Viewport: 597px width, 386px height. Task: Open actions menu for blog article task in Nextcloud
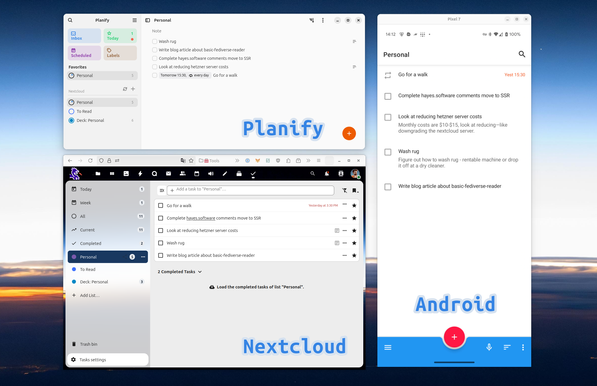pos(345,255)
